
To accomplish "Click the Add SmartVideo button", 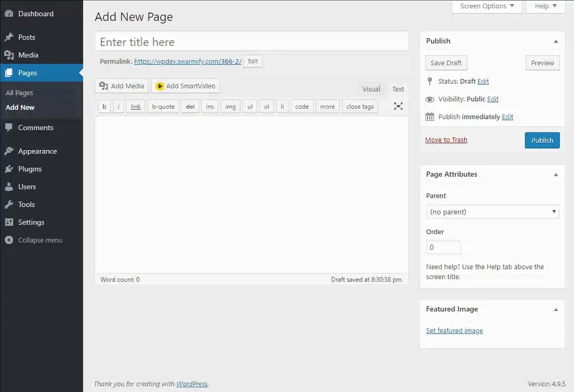I will tap(185, 86).
